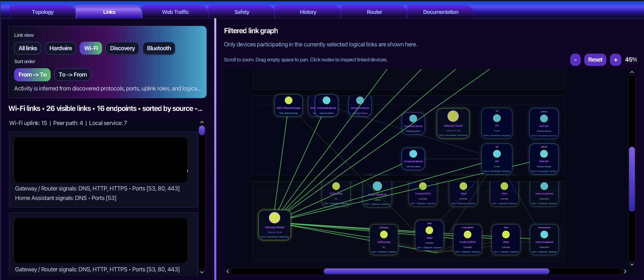
Task: Click the 'Activity is inferred from discovered protocols' note
Action: (107, 88)
